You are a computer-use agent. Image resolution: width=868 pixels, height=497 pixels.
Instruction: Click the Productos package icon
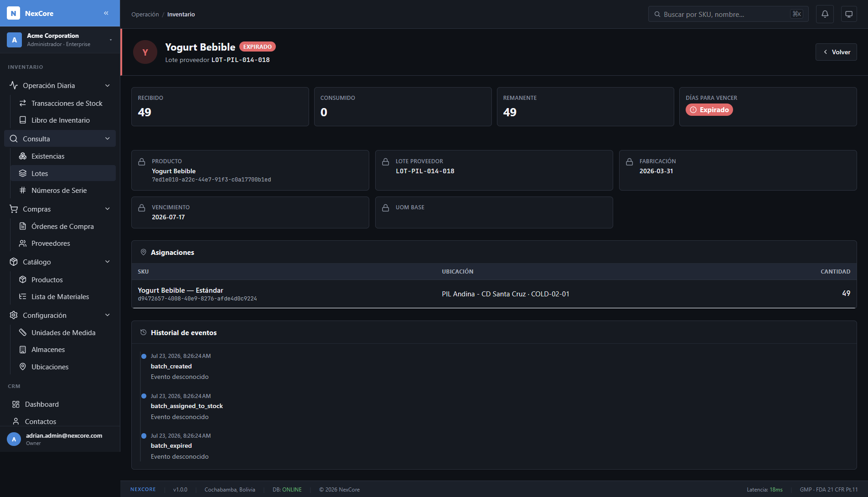(x=23, y=280)
